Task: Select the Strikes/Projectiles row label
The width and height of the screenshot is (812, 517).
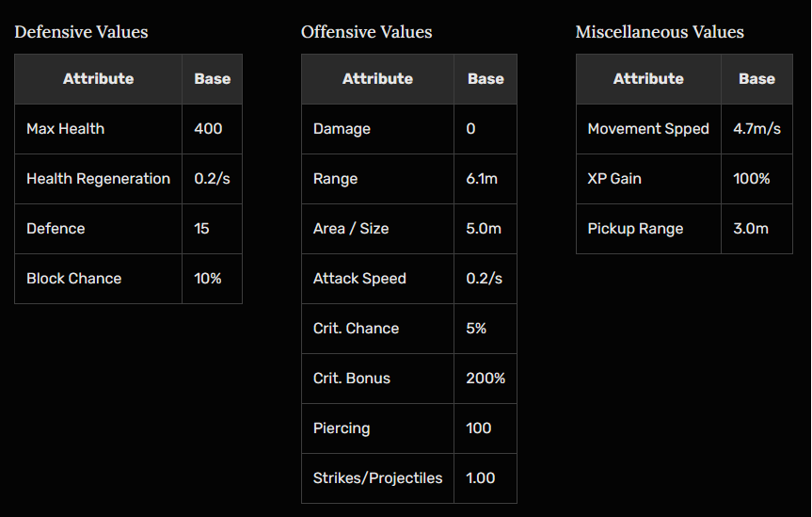Action: (x=377, y=478)
